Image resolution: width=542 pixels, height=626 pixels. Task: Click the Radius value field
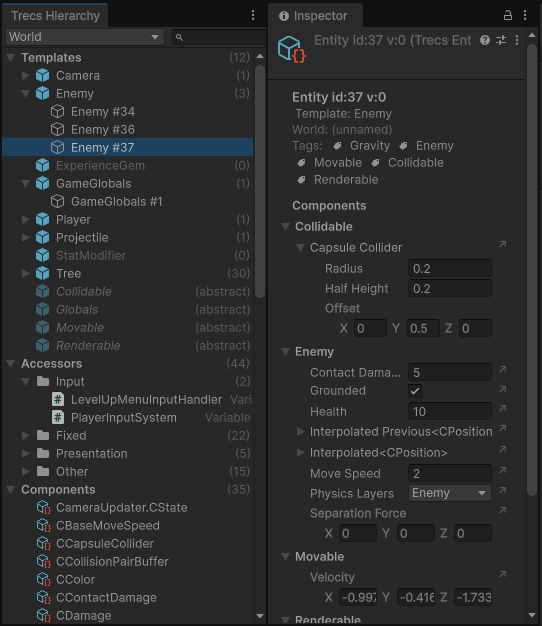pos(450,268)
